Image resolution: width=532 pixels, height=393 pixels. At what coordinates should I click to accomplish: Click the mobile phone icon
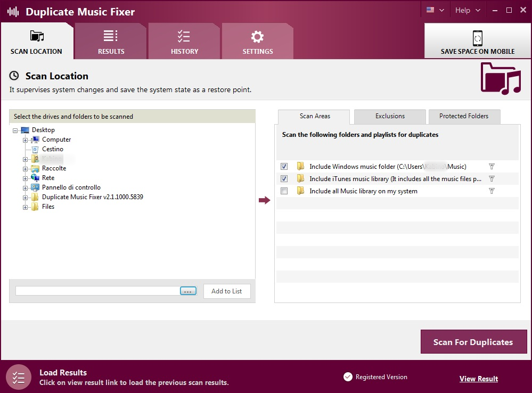pos(477,38)
